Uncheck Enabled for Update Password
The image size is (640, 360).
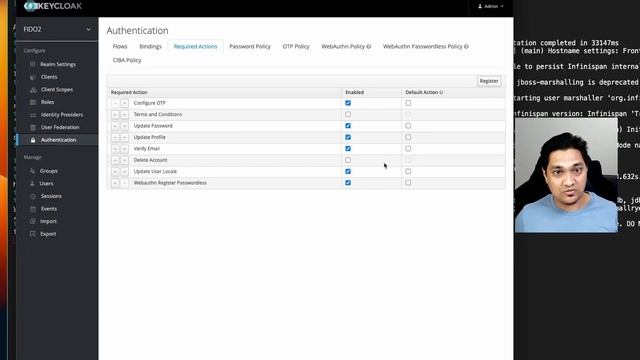click(348, 126)
